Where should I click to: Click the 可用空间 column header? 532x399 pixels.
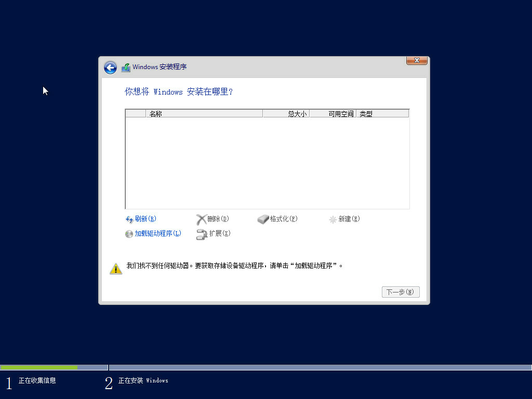(333, 114)
